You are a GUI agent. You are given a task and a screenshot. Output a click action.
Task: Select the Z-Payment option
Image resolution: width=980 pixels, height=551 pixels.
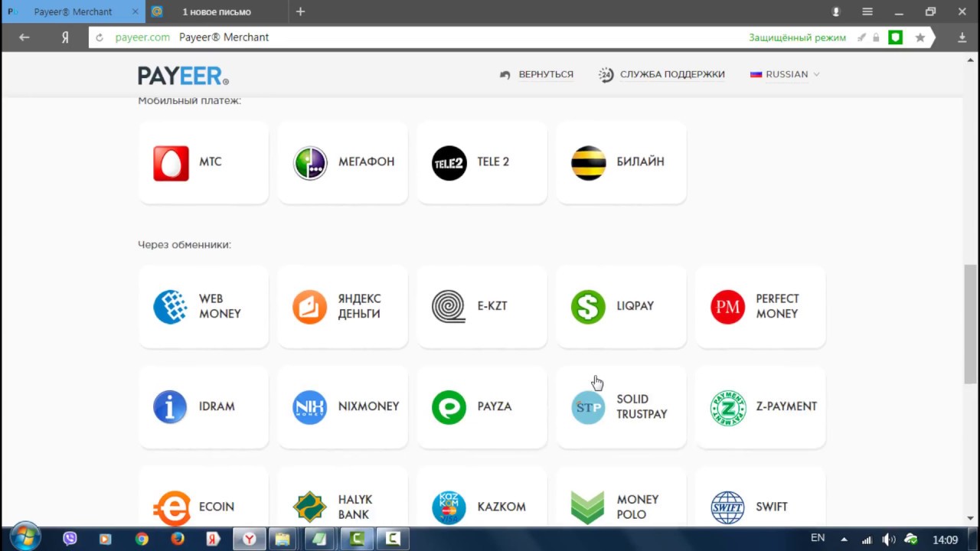tap(760, 406)
